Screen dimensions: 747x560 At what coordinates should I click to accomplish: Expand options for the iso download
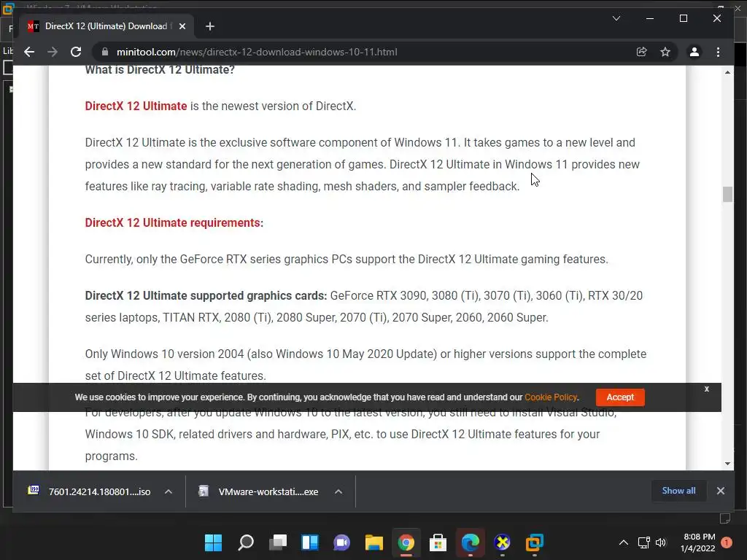coord(169,491)
